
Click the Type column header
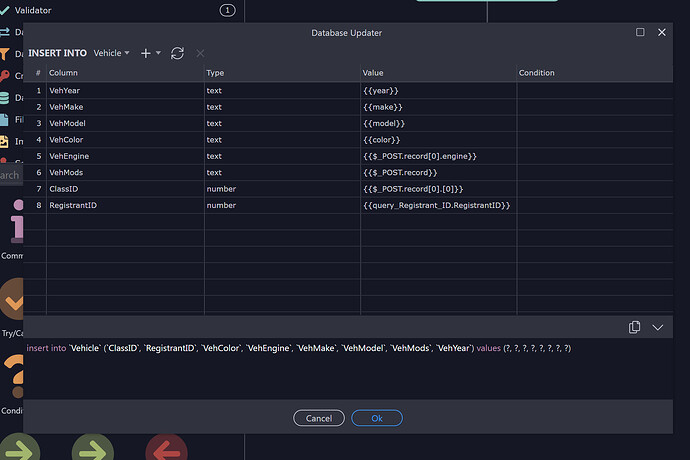click(x=282, y=73)
